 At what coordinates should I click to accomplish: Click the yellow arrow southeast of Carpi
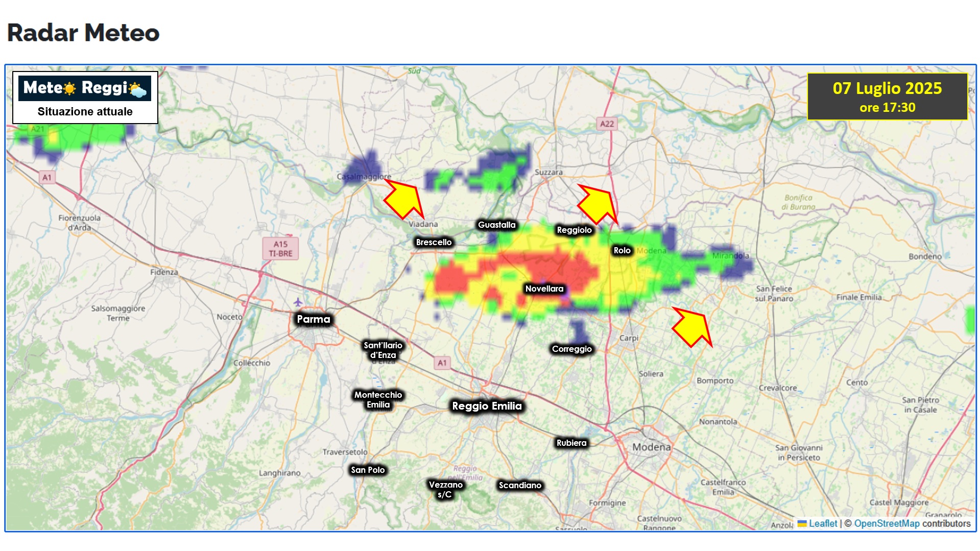692,327
